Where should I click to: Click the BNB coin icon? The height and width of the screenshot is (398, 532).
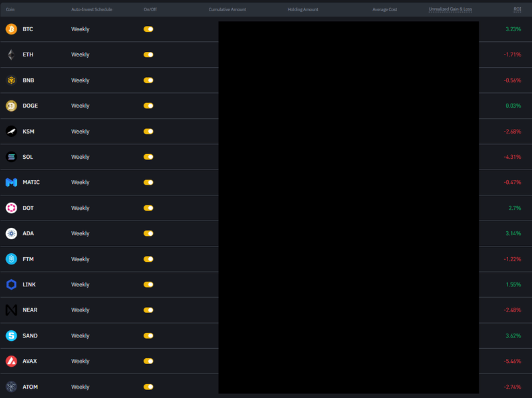click(11, 80)
